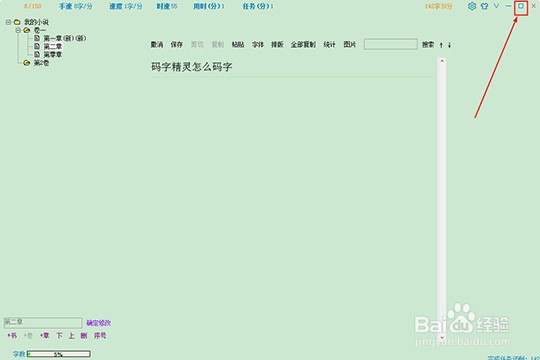Click 删 to delete the selected item
540x360 pixels.
click(x=84, y=336)
